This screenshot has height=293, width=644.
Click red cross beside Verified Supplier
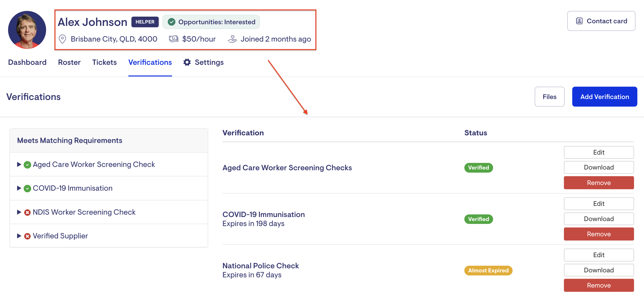(28, 236)
